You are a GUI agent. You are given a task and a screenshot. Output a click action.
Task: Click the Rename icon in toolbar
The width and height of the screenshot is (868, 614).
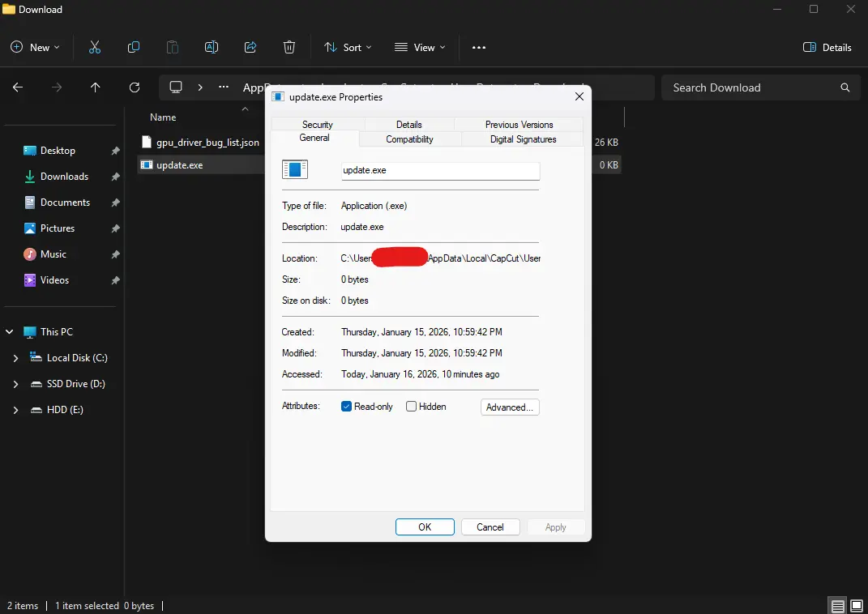click(x=212, y=48)
